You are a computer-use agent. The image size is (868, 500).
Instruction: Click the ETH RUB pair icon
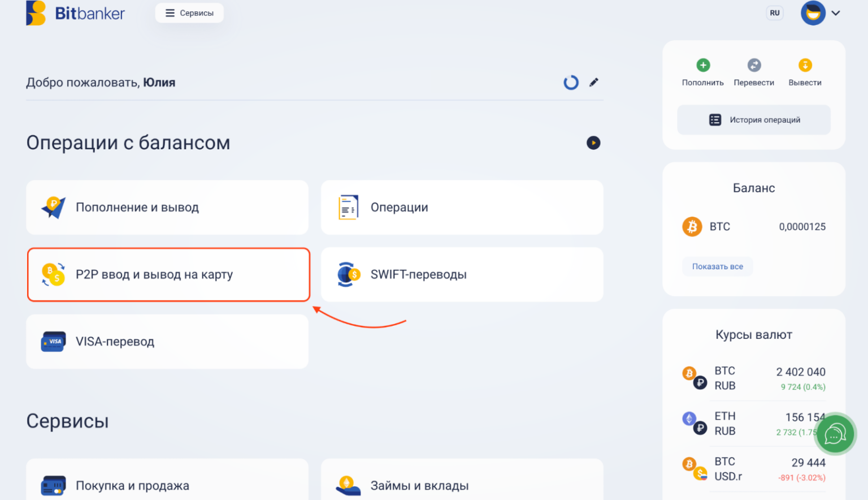695,423
